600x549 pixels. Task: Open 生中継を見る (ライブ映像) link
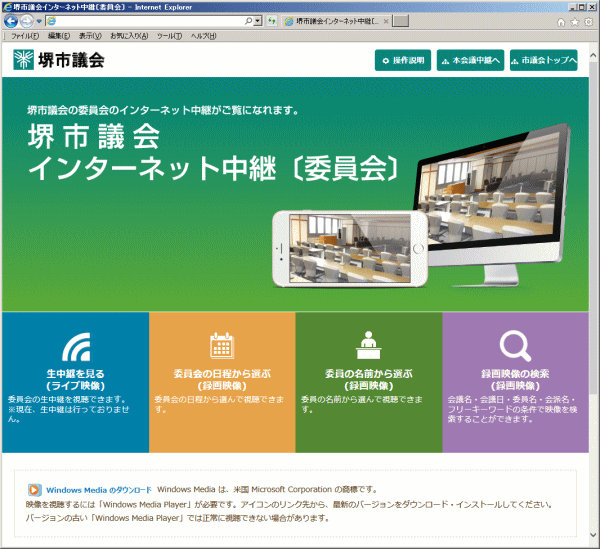(x=75, y=380)
